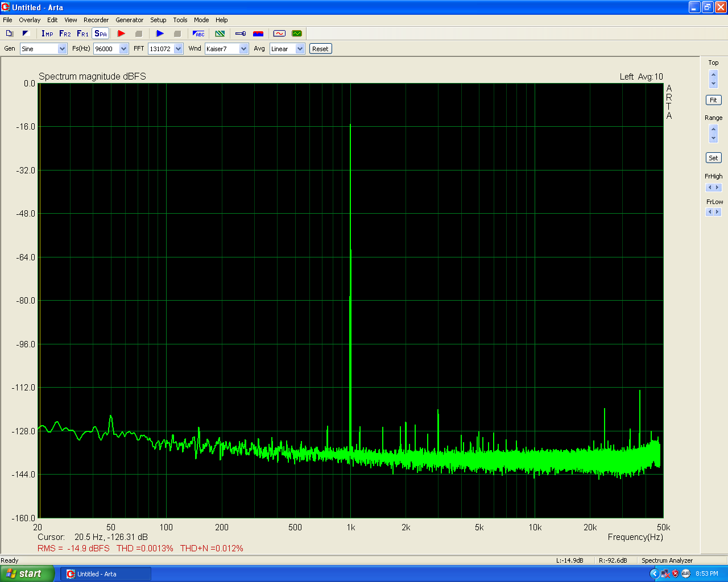Click the red and blue toolbar icon
The width and height of the screenshot is (728, 582).
[x=258, y=34]
